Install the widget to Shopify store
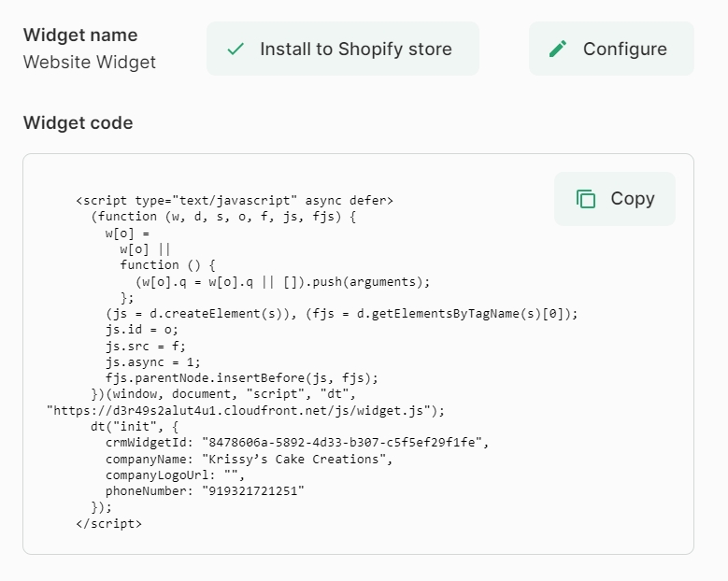Screen dimensions: 728x581 [x=343, y=50]
